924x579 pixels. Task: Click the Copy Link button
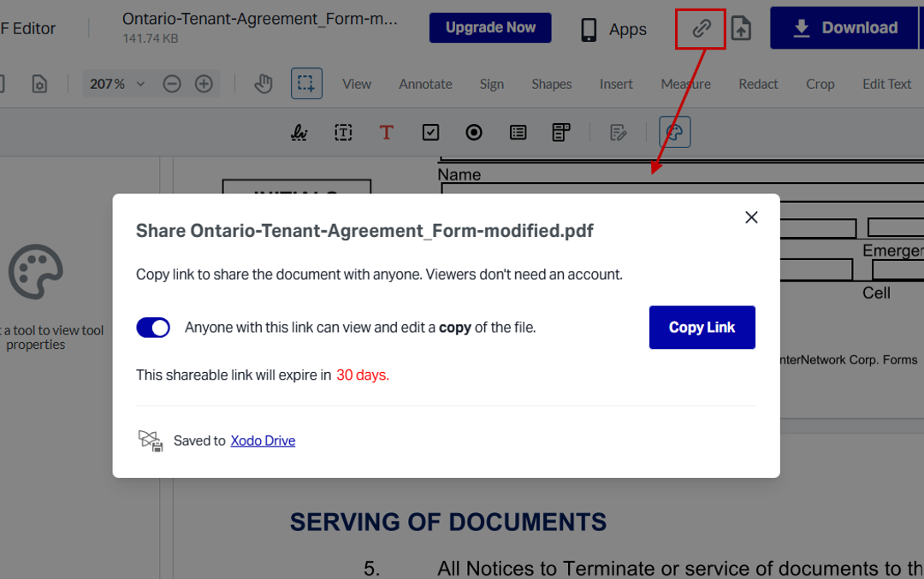(x=702, y=328)
